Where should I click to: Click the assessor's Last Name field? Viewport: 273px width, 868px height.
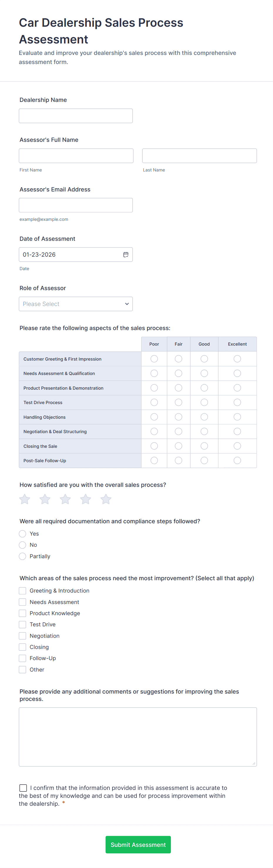point(200,156)
